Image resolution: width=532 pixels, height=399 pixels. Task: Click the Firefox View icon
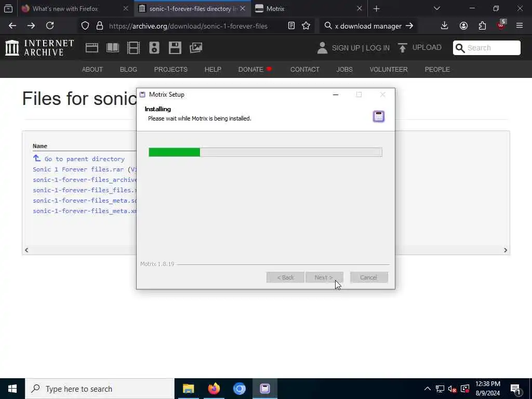coord(8,9)
